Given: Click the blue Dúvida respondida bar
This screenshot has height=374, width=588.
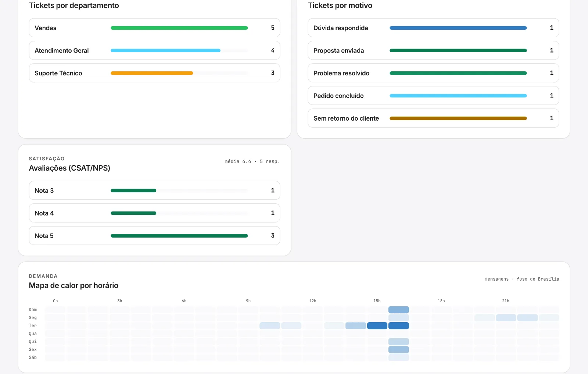Looking at the screenshot, I should pyautogui.click(x=458, y=28).
